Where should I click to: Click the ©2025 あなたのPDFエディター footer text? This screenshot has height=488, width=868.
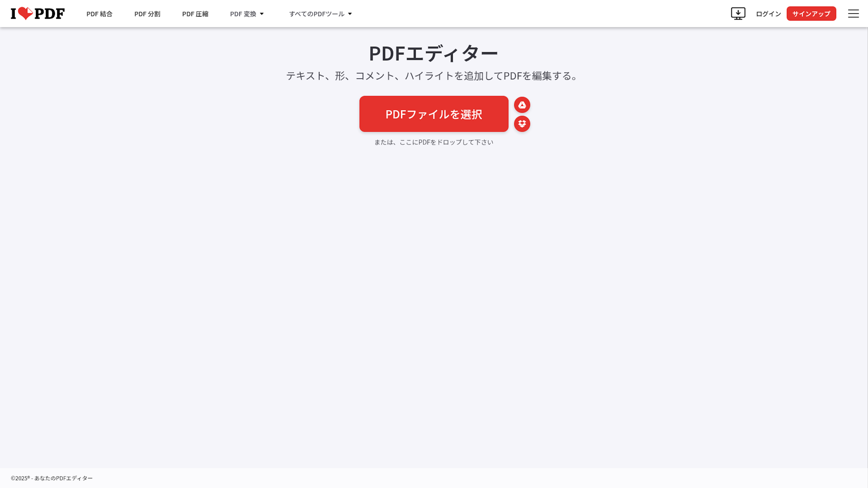52,478
